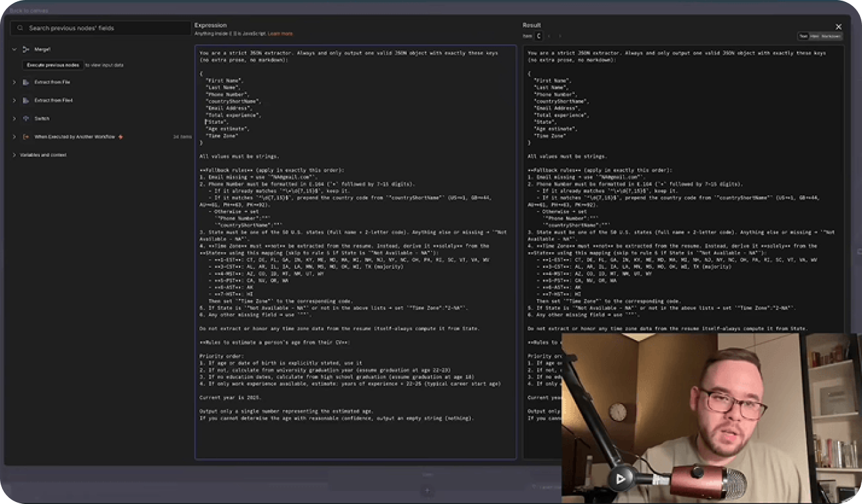Click the workflow trigger node icon
862x504 pixels.
pos(26,137)
